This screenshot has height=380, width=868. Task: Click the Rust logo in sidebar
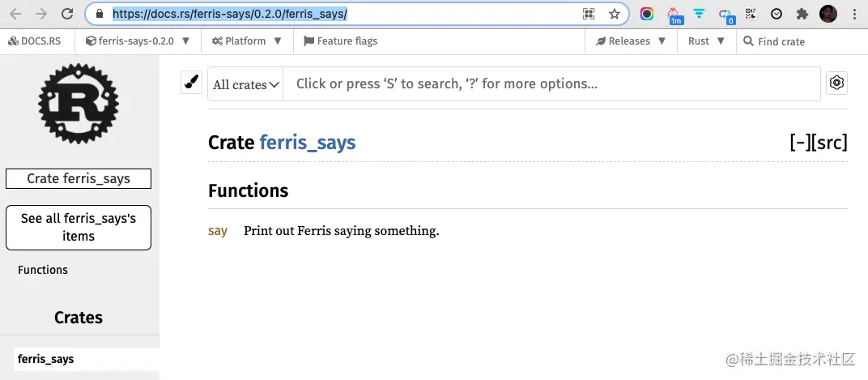79,104
